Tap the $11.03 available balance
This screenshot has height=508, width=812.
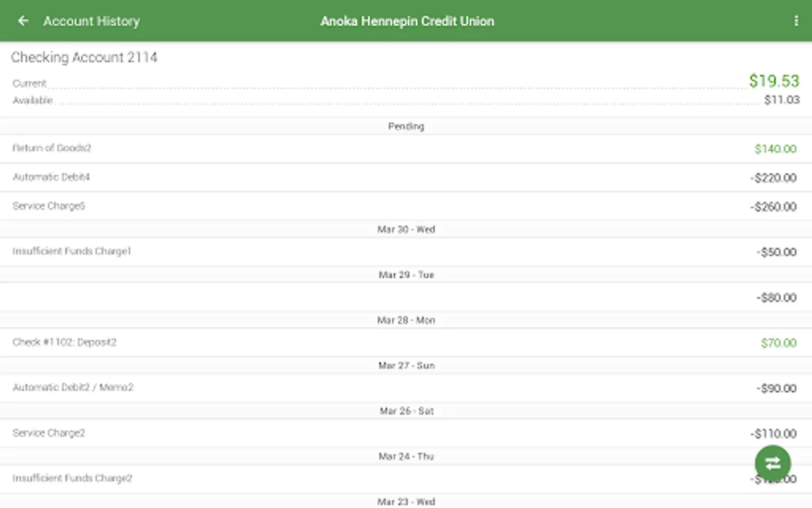(x=782, y=100)
